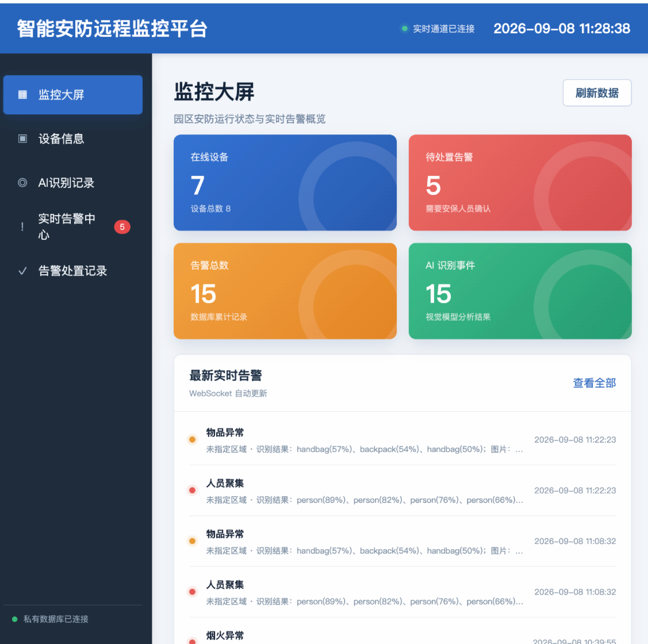Viewport: 648px width, 644px height.
Task: Open 告警处置记录 from the sidebar
Action: click(x=73, y=271)
